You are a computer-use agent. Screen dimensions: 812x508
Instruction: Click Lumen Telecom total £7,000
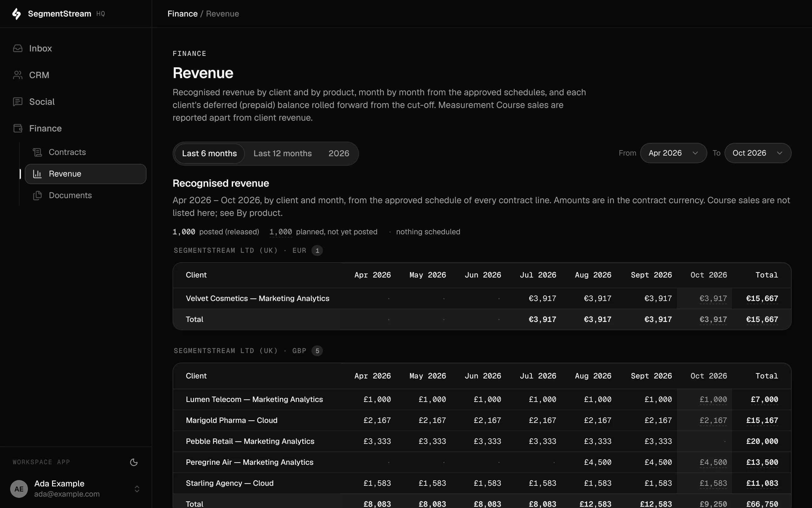click(764, 399)
